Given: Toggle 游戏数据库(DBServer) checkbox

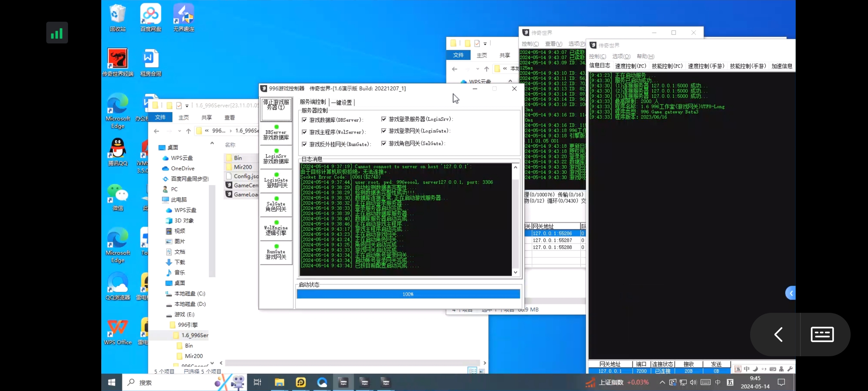Looking at the screenshot, I should [x=305, y=119].
